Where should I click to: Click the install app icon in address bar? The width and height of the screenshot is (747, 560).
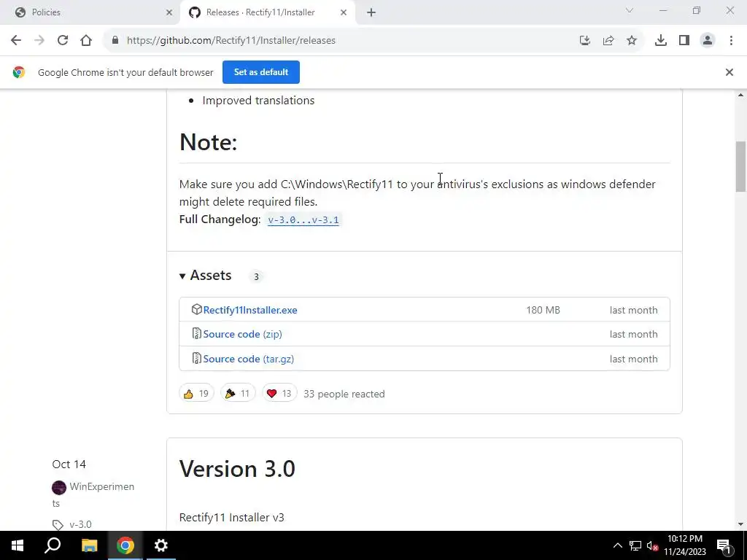click(585, 41)
